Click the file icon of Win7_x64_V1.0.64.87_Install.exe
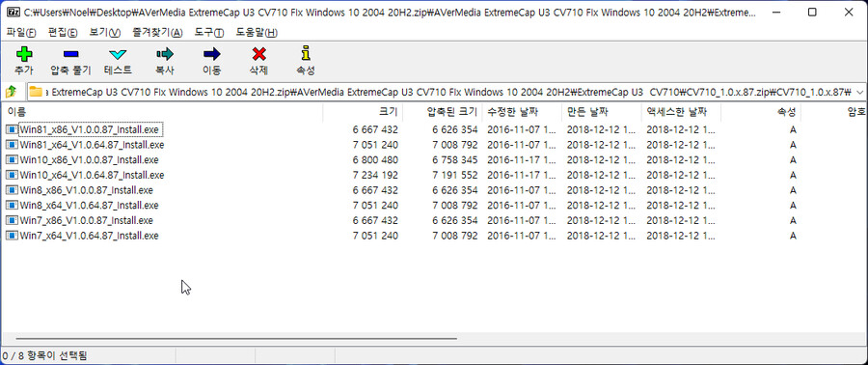Image resolution: width=868 pixels, height=365 pixels. click(12, 236)
